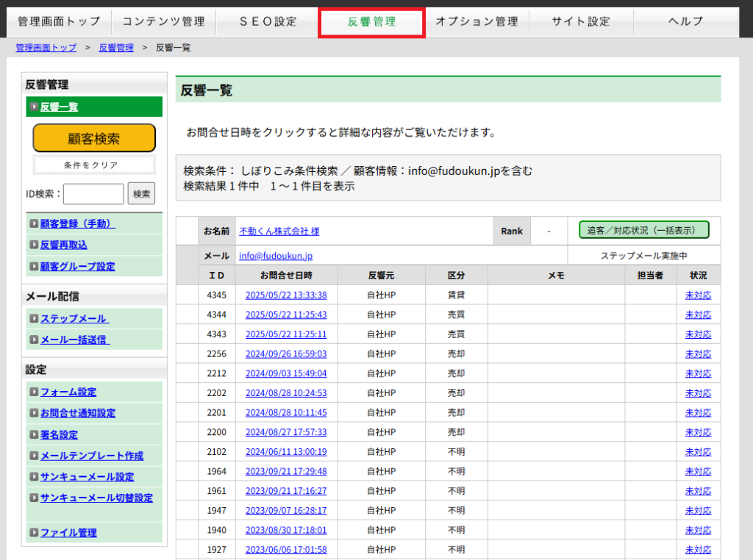Open the ＳＥＯ設定 tab
Viewport: 753px width, 560px height.
click(268, 22)
